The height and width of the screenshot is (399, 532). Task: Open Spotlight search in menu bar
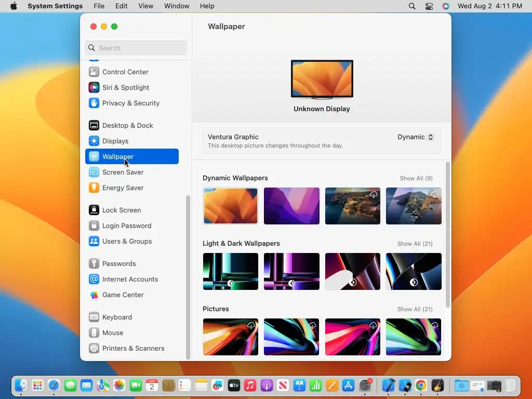(x=412, y=6)
